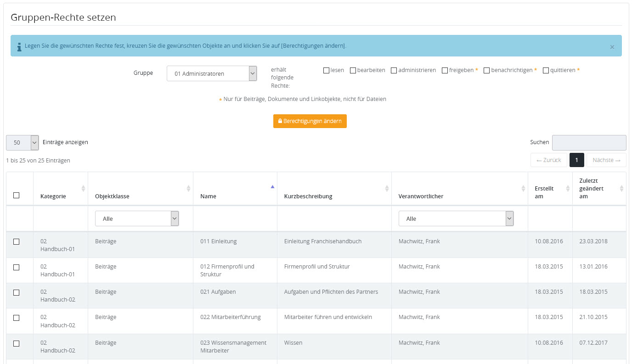Click the Suchen search field
This screenshot has width=632, height=364.
click(589, 143)
